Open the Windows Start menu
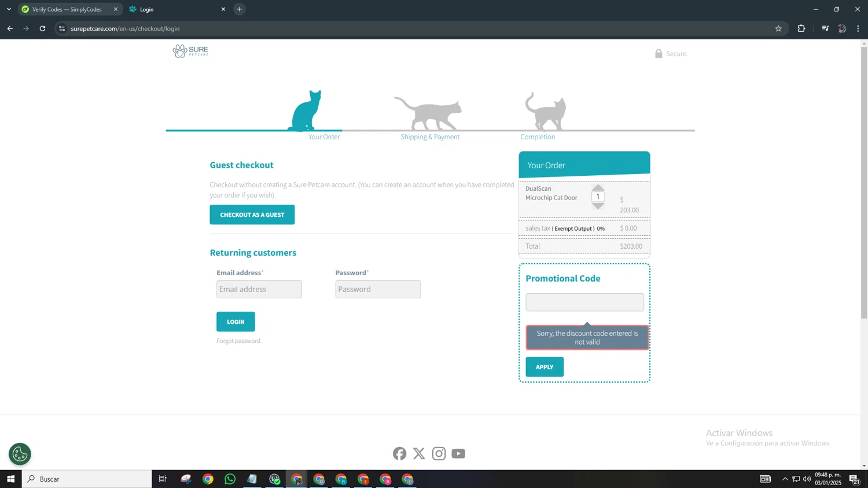This screenshot has height=488, width=868. tap(10, 479)
